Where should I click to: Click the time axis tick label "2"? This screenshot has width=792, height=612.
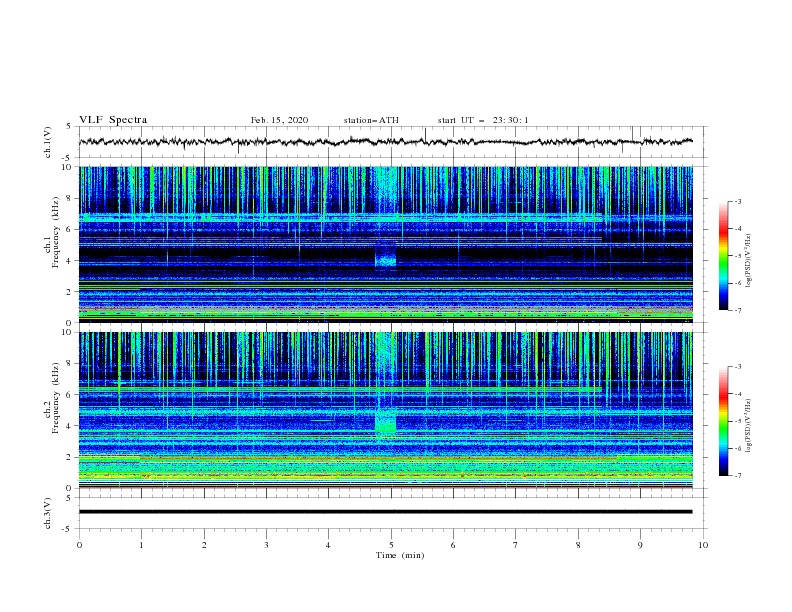point(204,545)
